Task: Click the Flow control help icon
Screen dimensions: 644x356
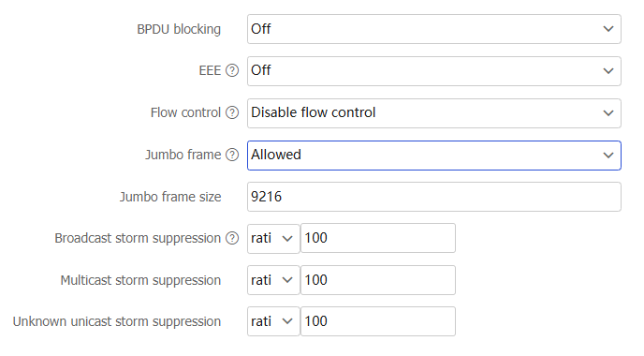Action: [x=232, y=112]
